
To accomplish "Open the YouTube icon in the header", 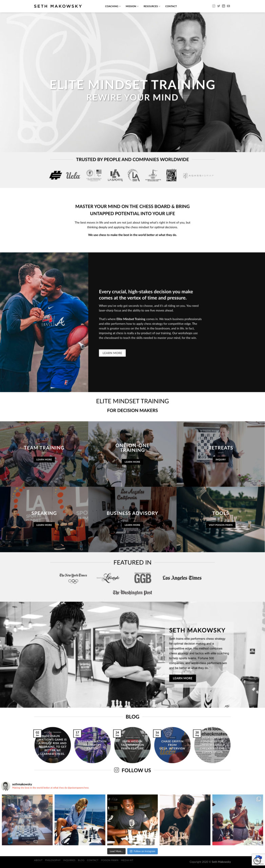I will pos(228,6).
